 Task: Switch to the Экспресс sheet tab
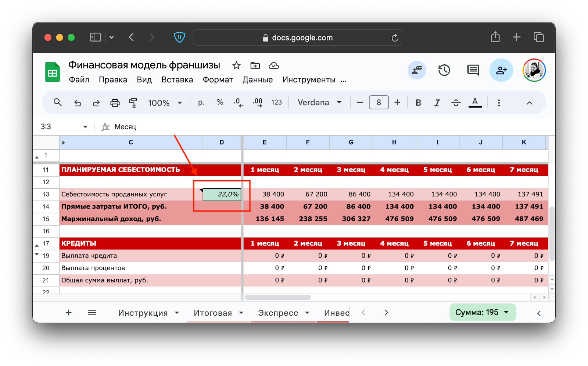click(278, 313)
